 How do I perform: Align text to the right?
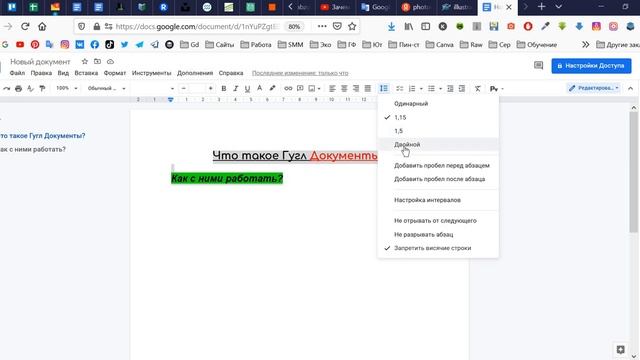click(x=356, y=89)
